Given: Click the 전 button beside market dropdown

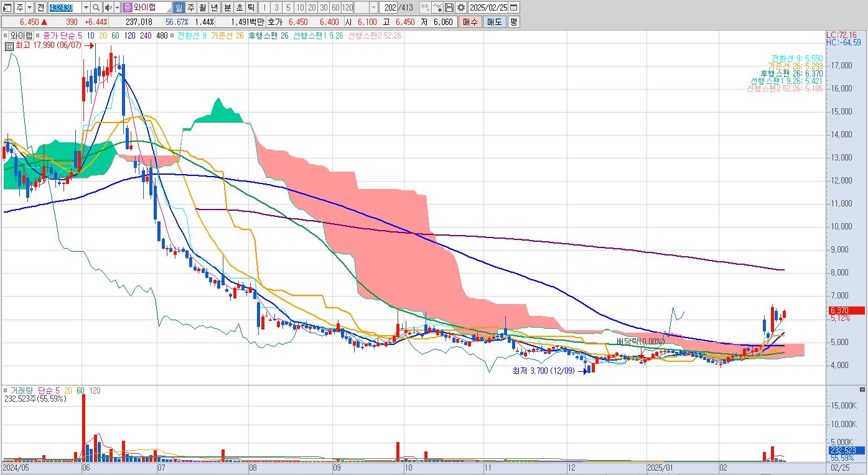Looking at the screenshot, I should [x=40, y=7].
